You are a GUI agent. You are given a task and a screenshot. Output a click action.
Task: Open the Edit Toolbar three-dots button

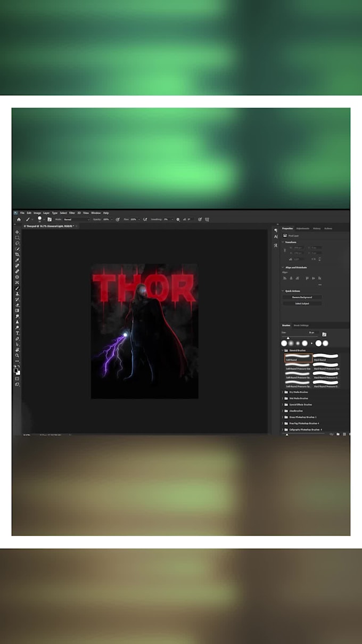click(17, 361)
